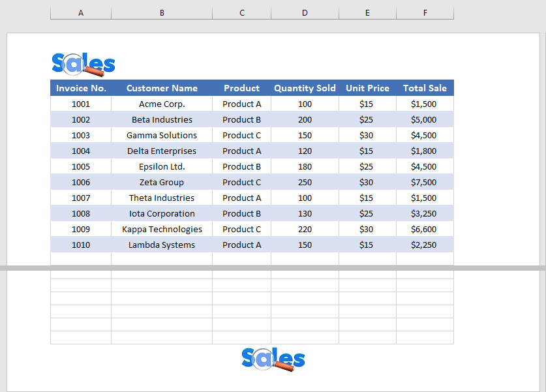
Task: Click the Quantity Sold header cell
Action: click(304, 87)
